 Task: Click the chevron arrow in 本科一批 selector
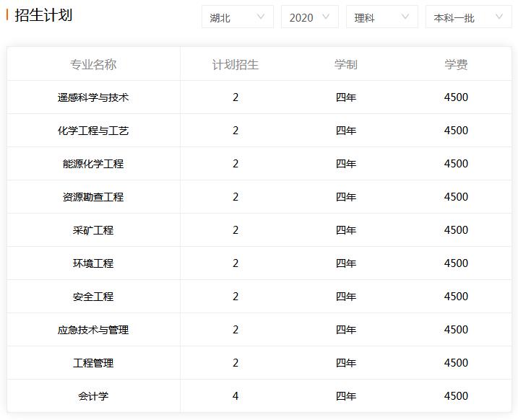[x=499, y=17]
